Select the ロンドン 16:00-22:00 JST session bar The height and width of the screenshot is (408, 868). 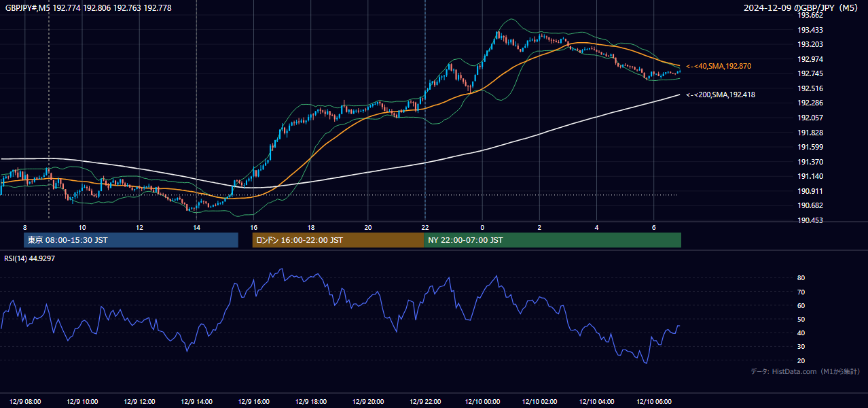click(338, 240)
